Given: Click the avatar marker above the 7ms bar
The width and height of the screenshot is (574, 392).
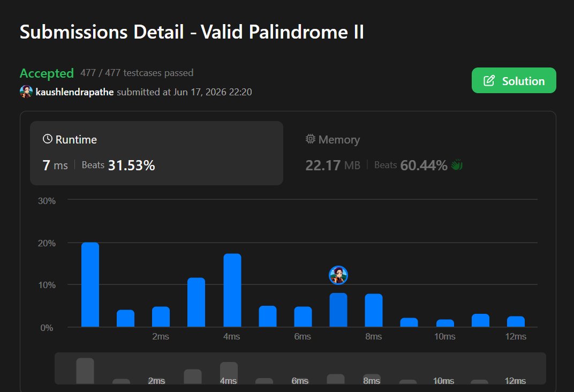Looking at the screenshot, I should point(338,275).
